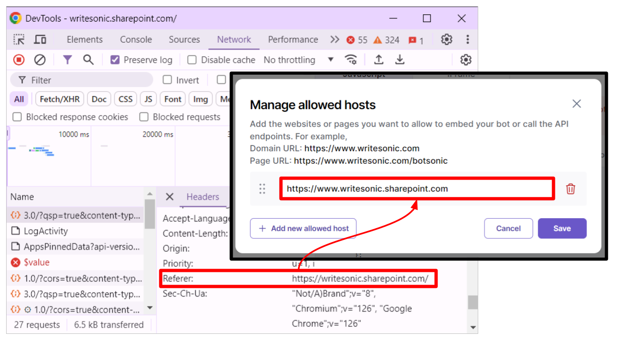
Task: Filter requests by Font
Action: 173,99
